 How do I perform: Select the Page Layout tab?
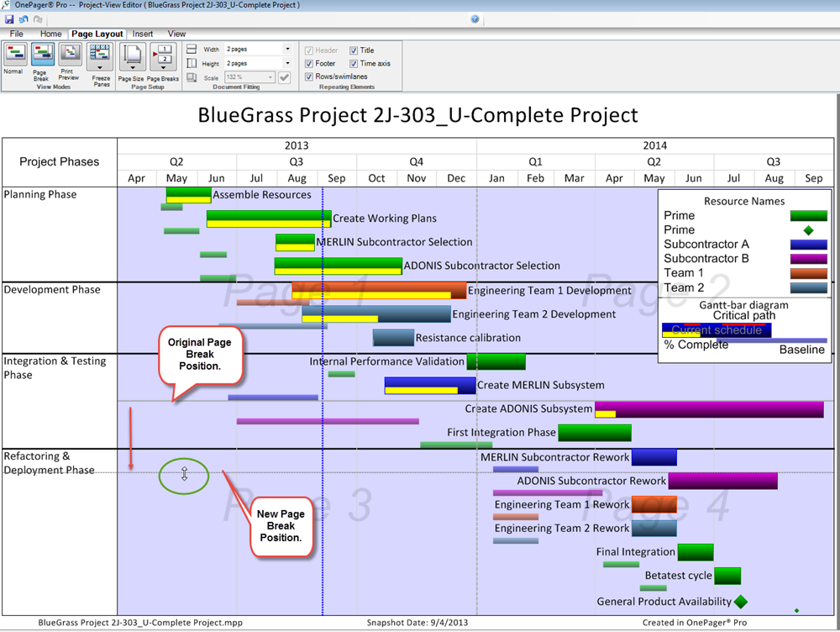[x=97, y=34]
